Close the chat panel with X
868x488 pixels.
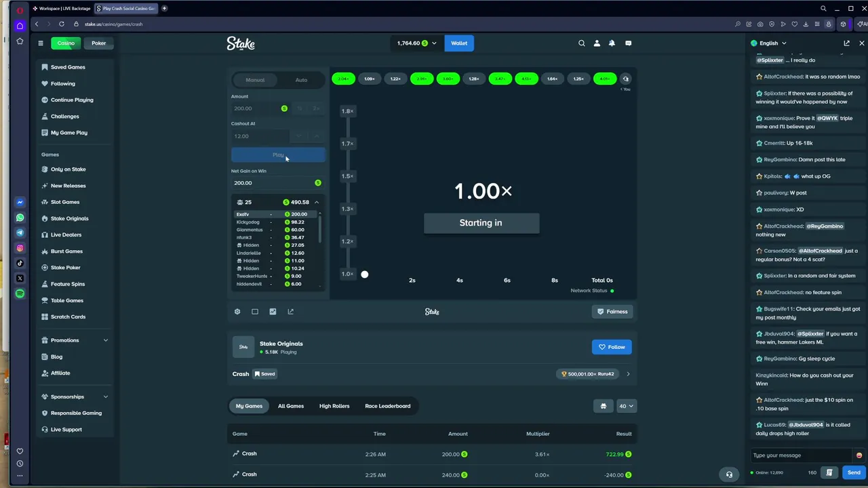click(x=861, y=43)
